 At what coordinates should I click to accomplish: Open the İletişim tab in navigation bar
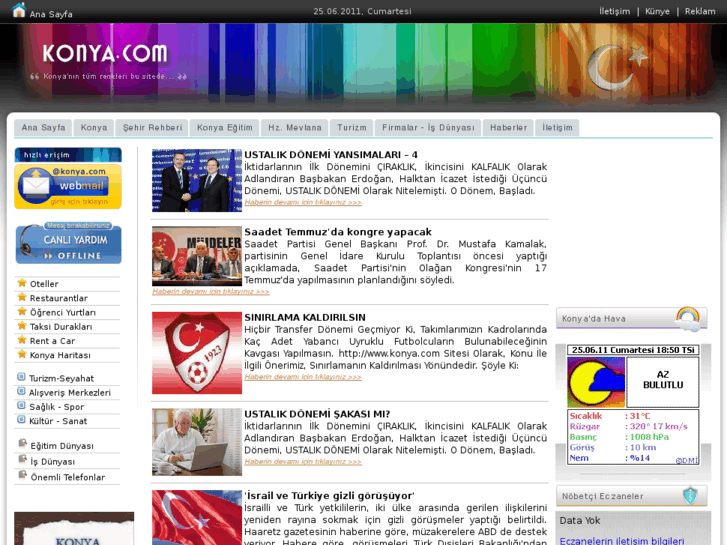557,128
